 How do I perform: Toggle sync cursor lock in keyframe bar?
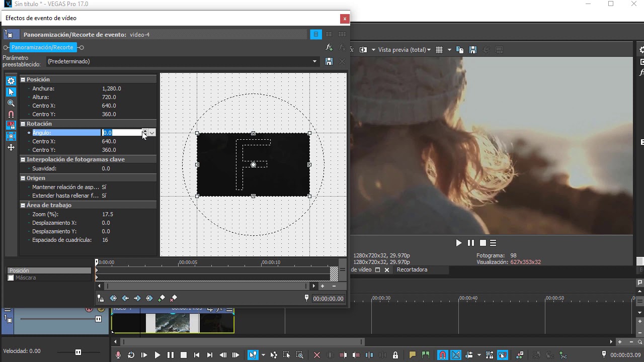coord(101,298)
